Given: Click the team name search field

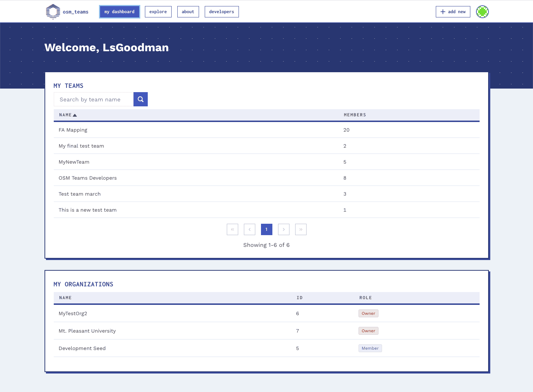Looking at the screenshot, I should (x=93, y=99).
